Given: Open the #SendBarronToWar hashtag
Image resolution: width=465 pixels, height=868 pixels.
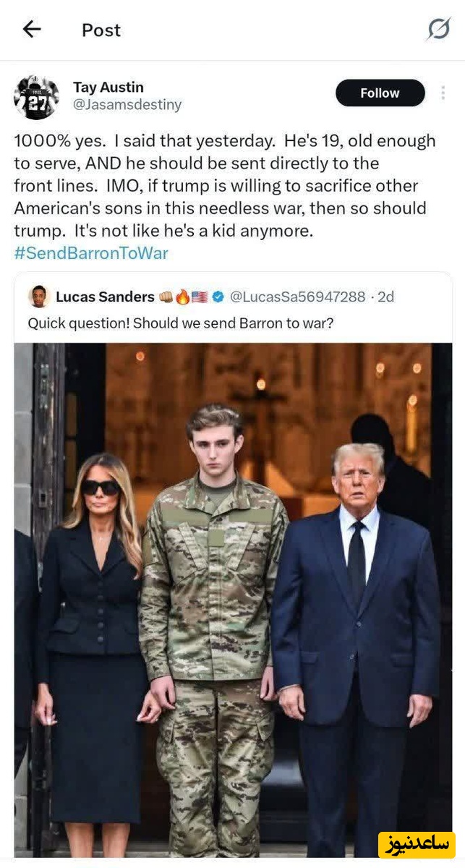Looking at the screenshot, I should pyautogui.click(x=91, y=253).
